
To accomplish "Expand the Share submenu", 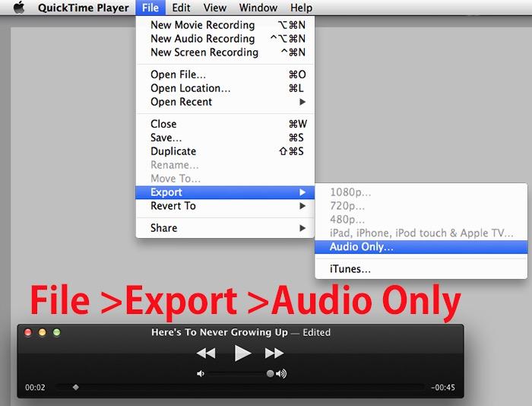I will point(225,228).
